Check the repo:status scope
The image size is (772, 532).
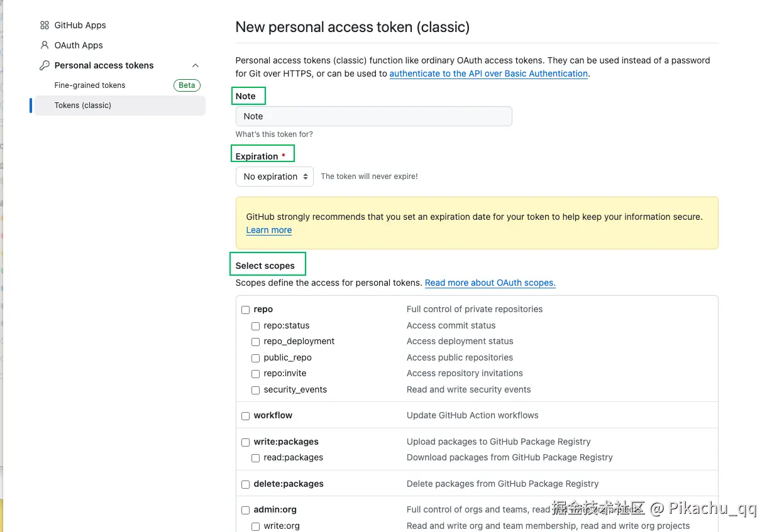tap(256, 326)
